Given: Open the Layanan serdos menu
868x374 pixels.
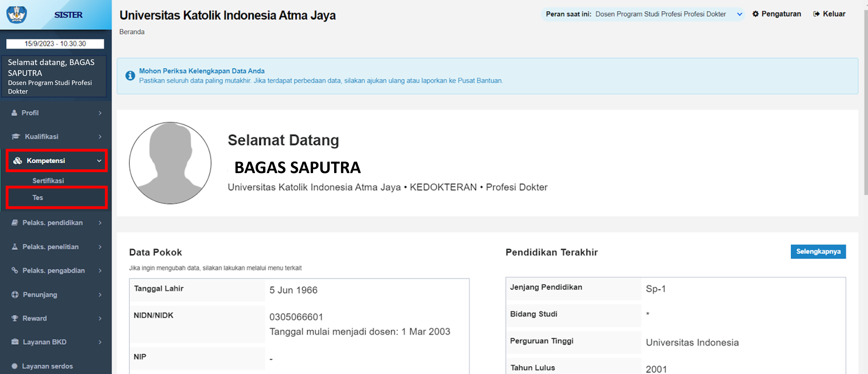Looking at the screenshot, I should tap(56, 366).
